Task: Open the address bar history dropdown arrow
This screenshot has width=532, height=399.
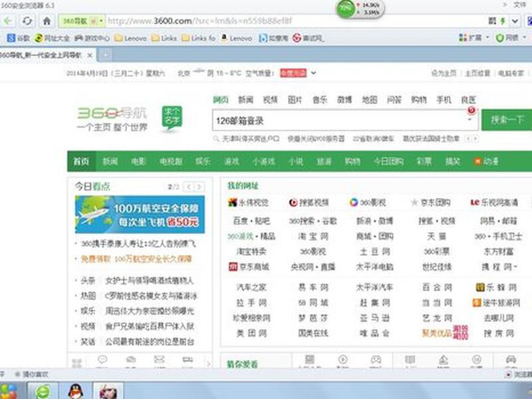Action: tap(515, 21)
